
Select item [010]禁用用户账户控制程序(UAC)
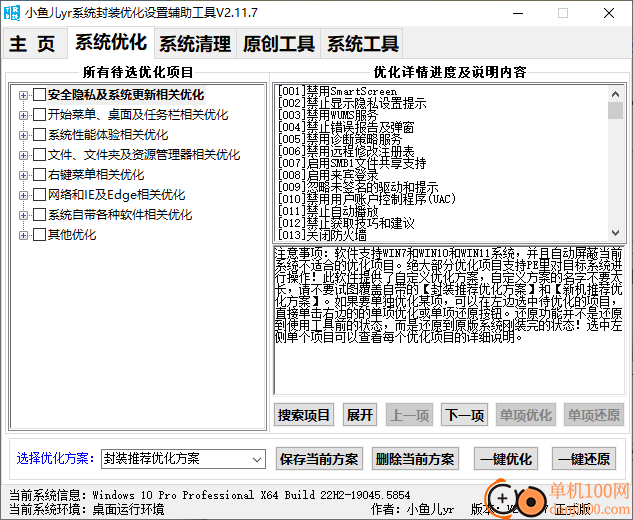[x=367, y=199]
